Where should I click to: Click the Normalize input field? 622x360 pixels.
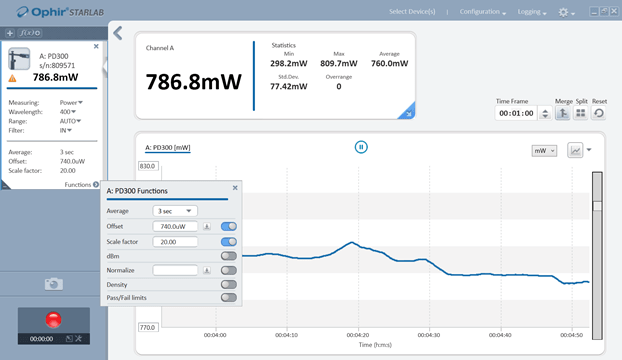point(175,270)
